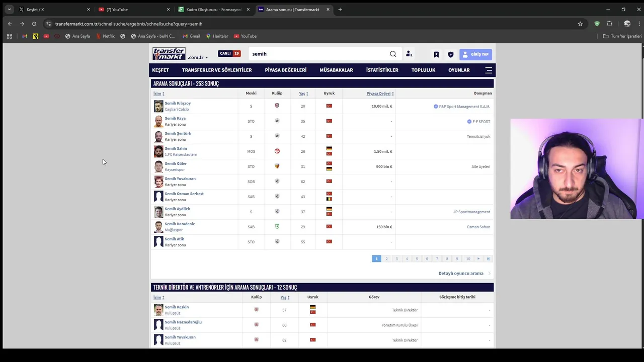The image size is (644, 362).
Task: Open Semih Kılıçsoy player profile
Action: [178, 104]
